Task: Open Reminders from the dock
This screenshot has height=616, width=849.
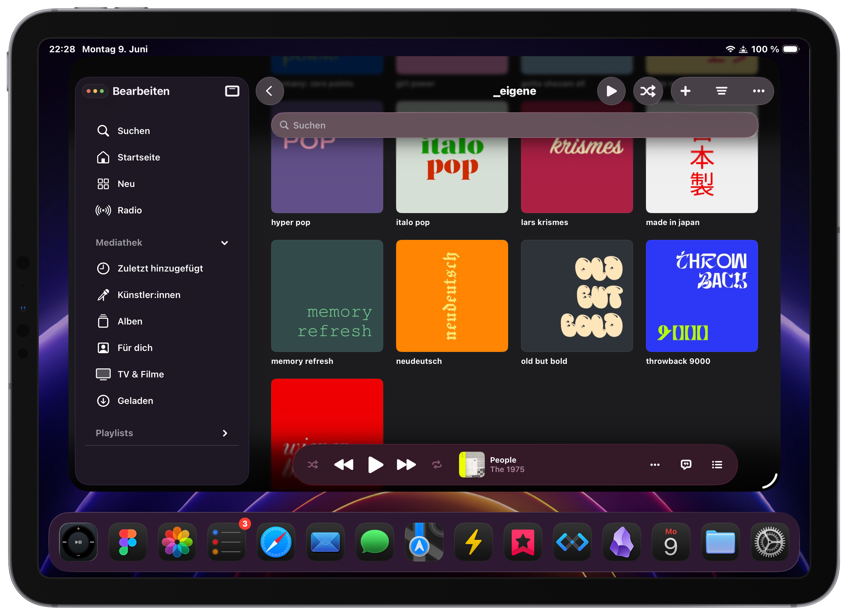Action: 227,542
